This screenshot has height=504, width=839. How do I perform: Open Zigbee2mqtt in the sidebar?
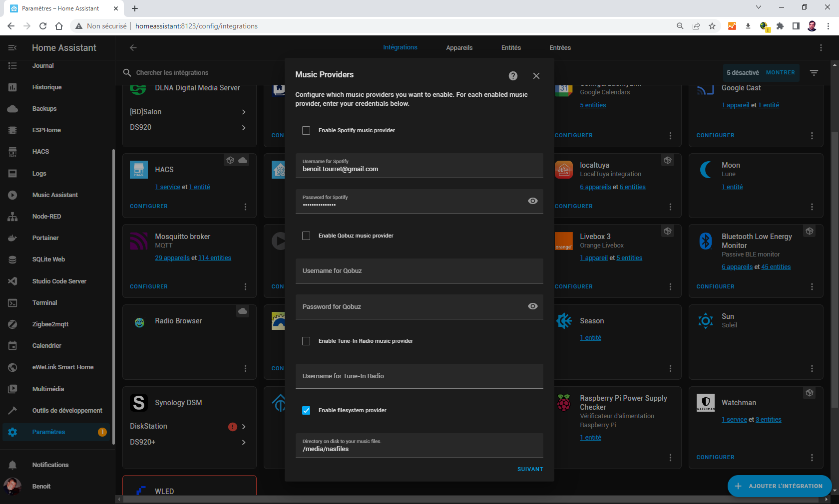pyautogui.click(x=57, y=324)
